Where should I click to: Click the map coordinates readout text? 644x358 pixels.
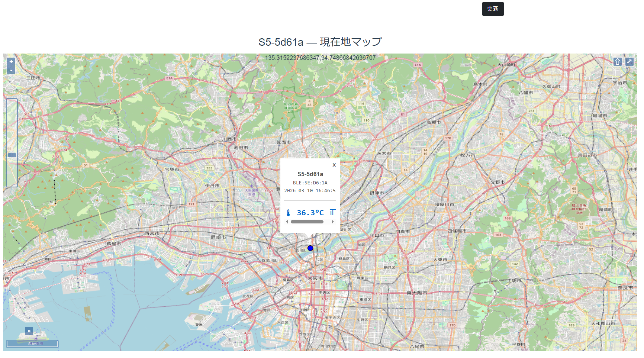(320, 58)
